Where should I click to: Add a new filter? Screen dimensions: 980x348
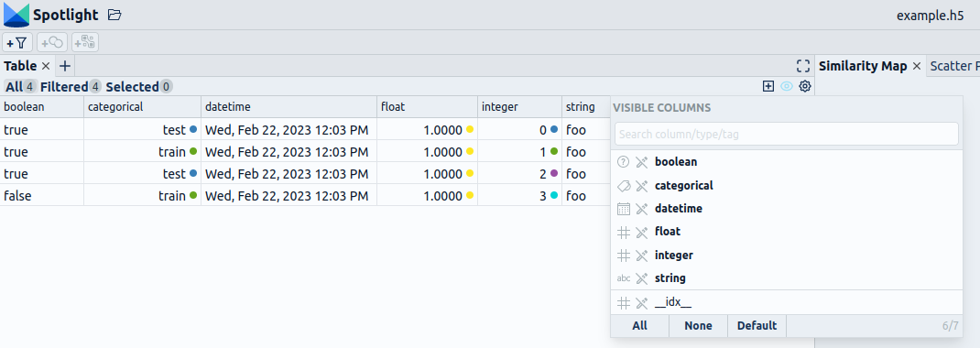pos(17,42)
